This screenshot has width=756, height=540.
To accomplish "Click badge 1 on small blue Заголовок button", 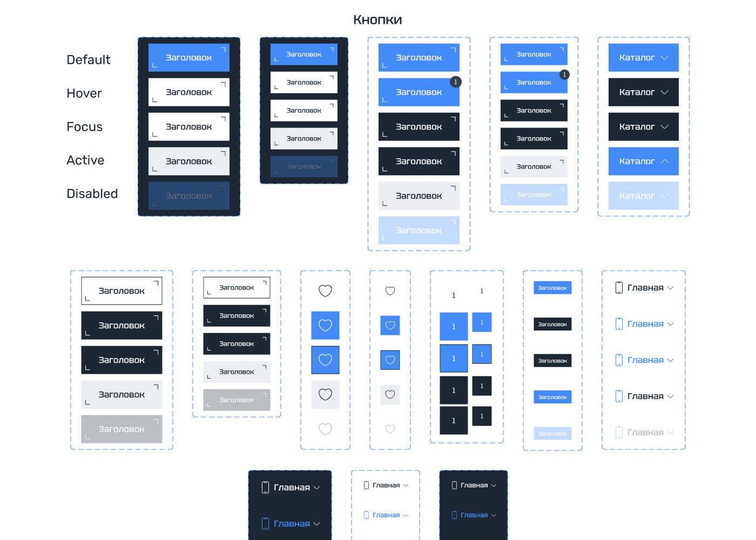I will click(x=564, y=75).
